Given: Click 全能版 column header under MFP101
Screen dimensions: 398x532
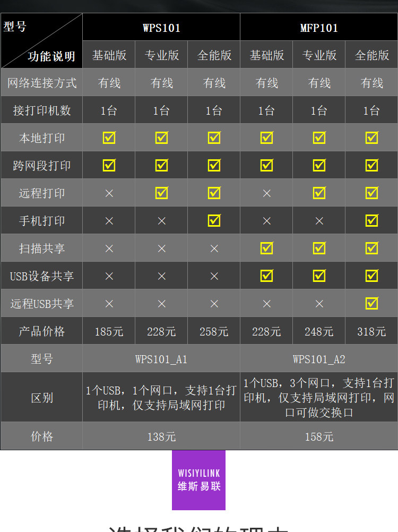Looking at the screenshot, I should click(x=372, y=55).
